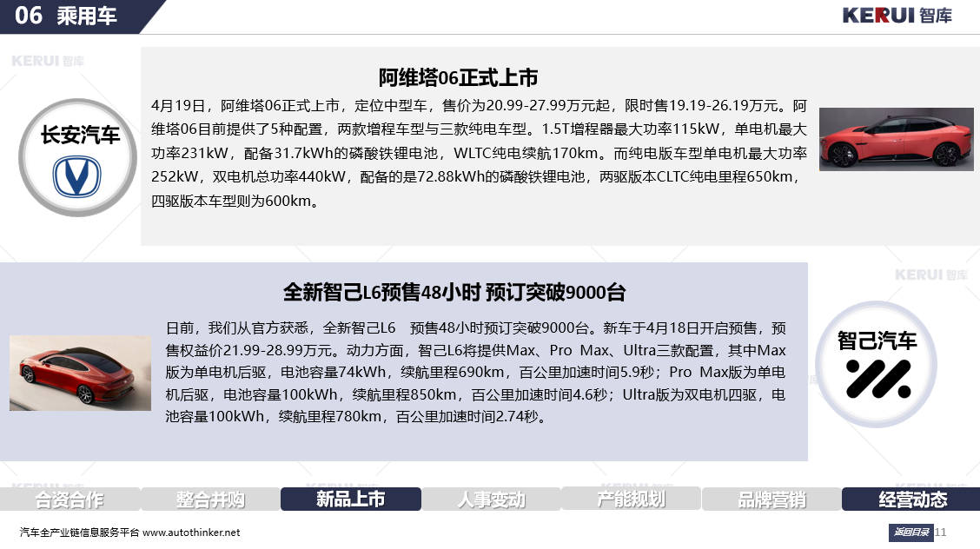This screenshot has height=549, width=980.
Task: Open the www.autothinker.net link
Action: [191, 532]
